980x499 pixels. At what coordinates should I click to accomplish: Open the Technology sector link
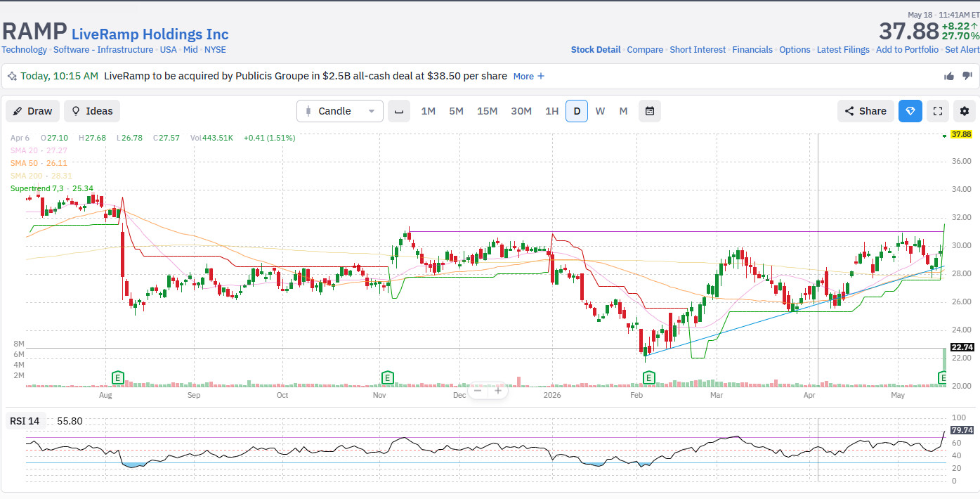tap(24, 50)
